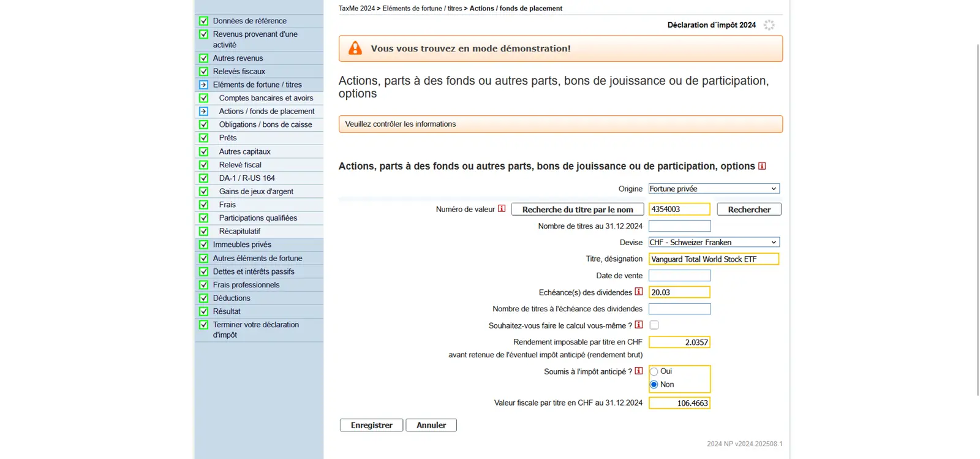This screenshot has width=980, height=459.
Task: Click the check icon beside Participations qualifiées
Action: (204, 218)
